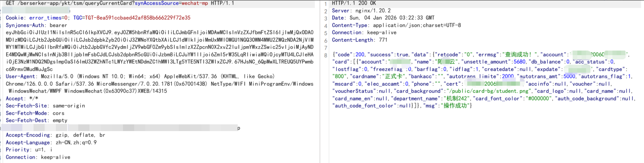Click the Sec-Fetch-Site header
This screenshot has height=163, width=644.
pyautogui.click(x=26, y=106)
